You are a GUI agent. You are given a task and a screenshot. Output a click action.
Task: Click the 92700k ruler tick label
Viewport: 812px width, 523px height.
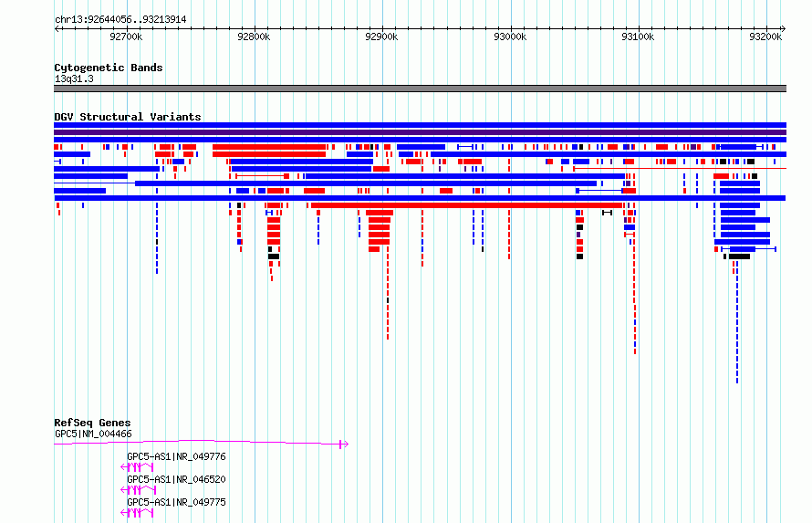126,37
